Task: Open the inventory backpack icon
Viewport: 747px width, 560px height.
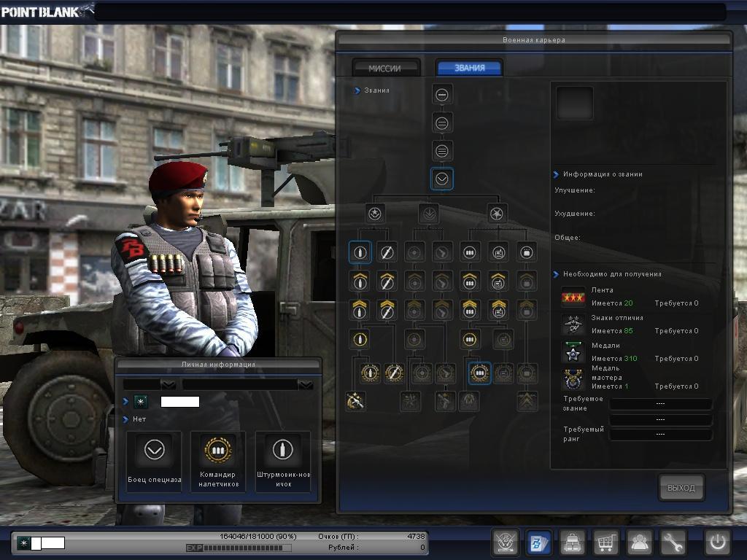Action: [573, 543]
